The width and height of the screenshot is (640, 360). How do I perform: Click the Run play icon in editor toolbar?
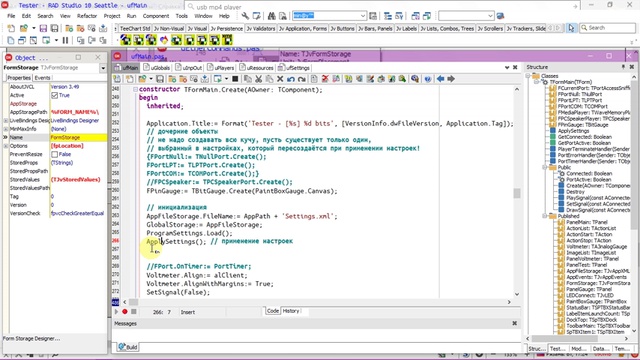click(x=218, y=79)
